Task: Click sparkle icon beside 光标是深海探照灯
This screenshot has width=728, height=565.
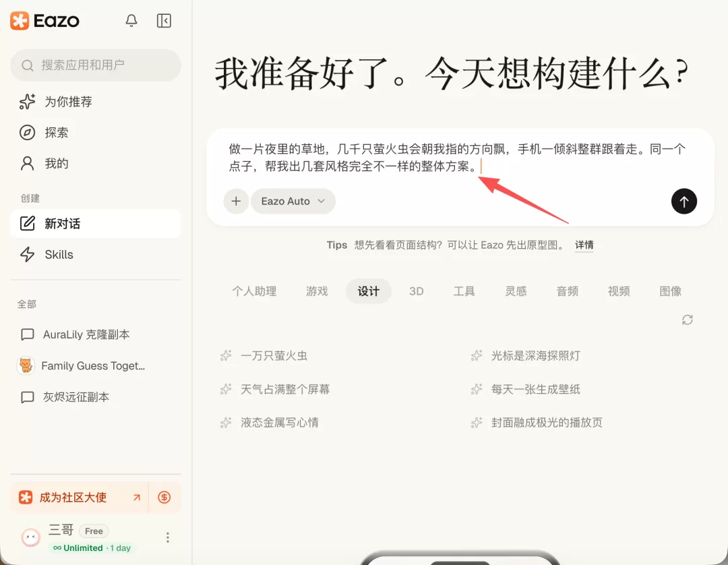Action: [x=477, y=355]
